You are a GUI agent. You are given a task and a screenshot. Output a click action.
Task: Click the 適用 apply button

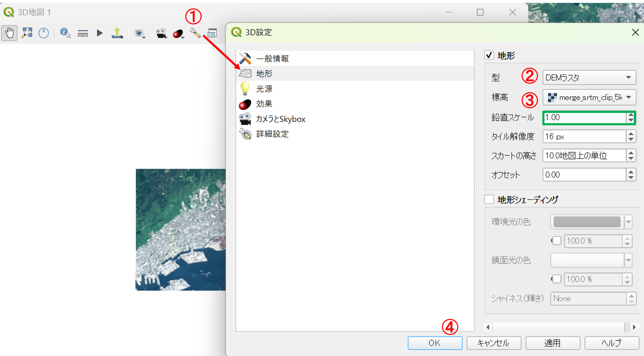click(552, 343)
